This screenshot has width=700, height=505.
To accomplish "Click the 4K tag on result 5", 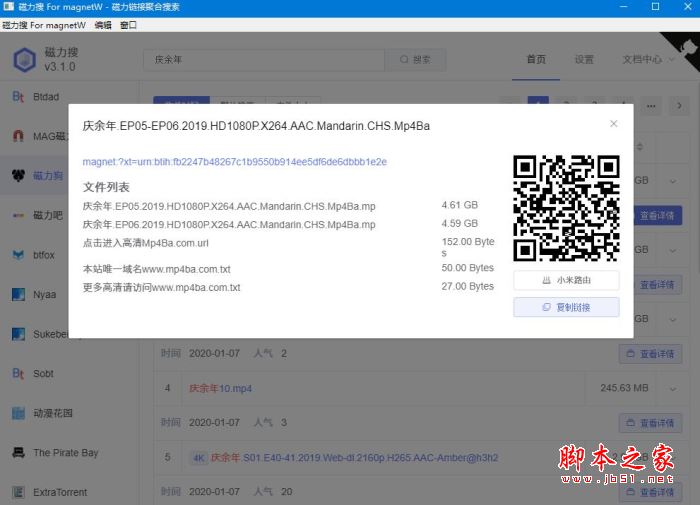I will click(199, 458).
